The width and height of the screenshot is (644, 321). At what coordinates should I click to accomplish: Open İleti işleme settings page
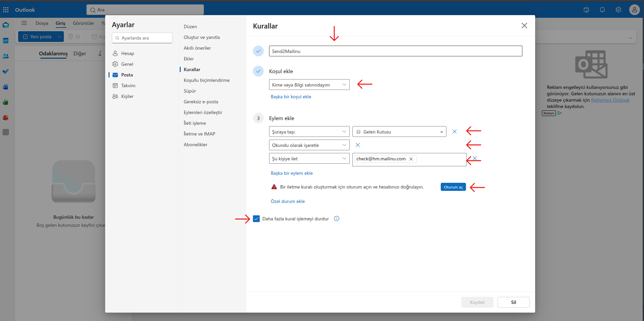[195, 123]
